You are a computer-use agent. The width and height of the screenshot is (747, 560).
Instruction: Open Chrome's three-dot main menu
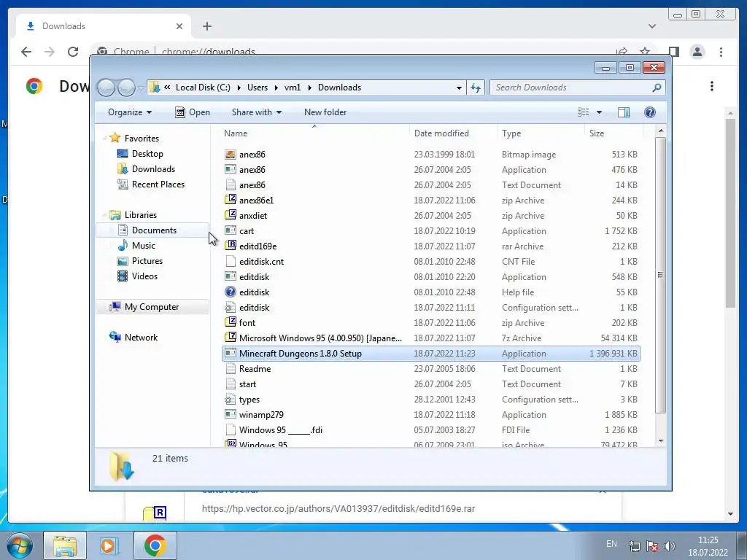point(721,52)
